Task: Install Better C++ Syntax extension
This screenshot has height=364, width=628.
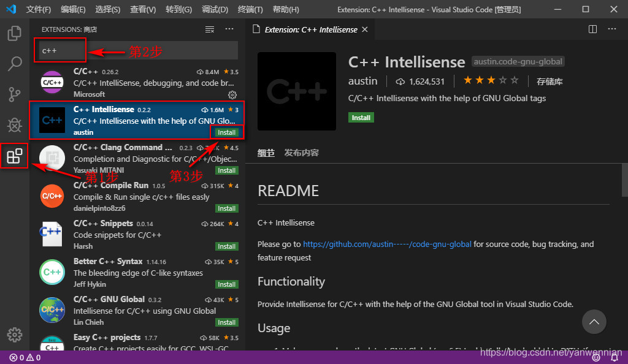Action: pyautogui.click(x=227, y=284)
